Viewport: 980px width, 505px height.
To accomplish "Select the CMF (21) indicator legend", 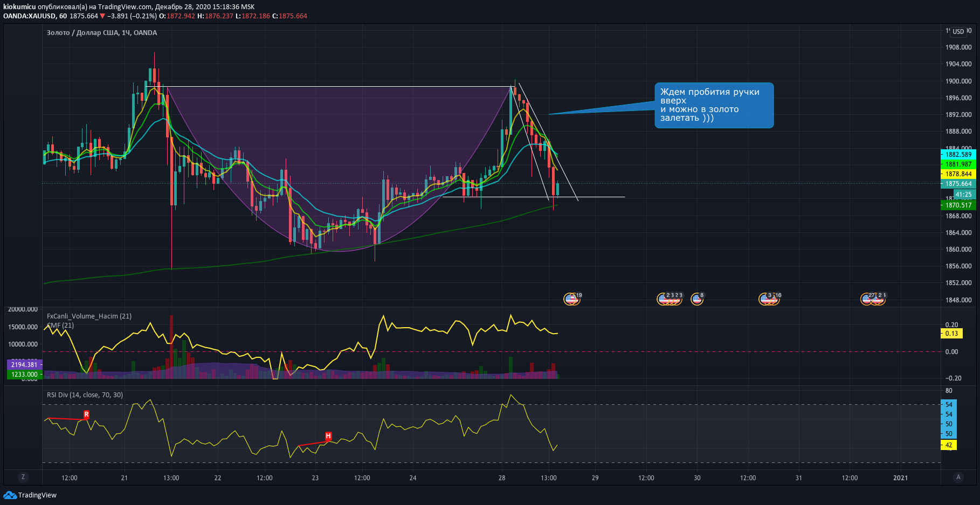I will click(60, 326).
